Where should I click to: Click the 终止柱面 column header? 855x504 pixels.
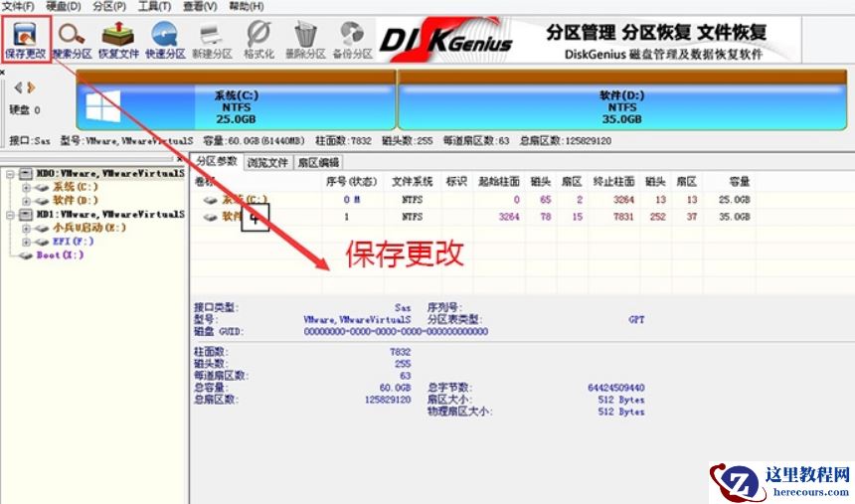(614, 182)
